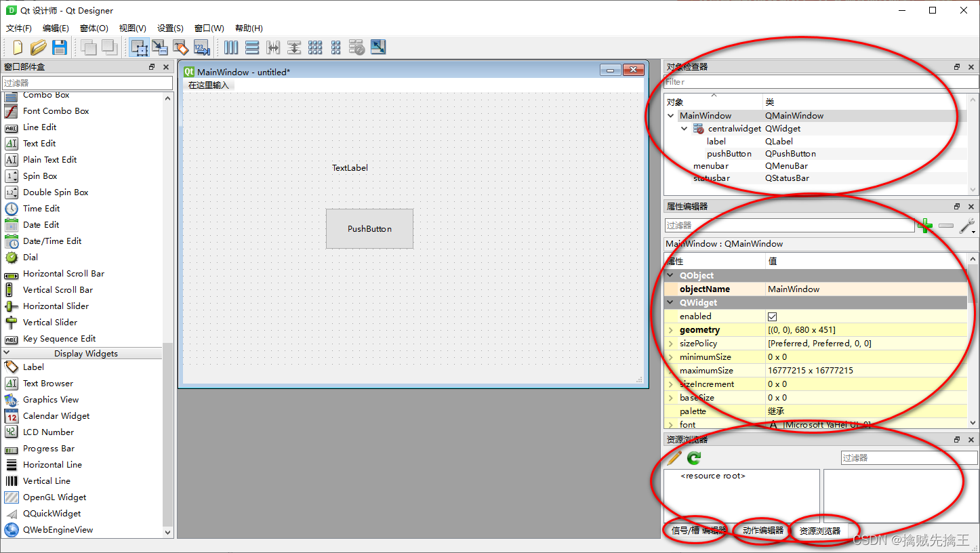The width and height of the screenshot is (980, 553).
Task: Open the 视图(V) menu
Action: tap(133, 28)
